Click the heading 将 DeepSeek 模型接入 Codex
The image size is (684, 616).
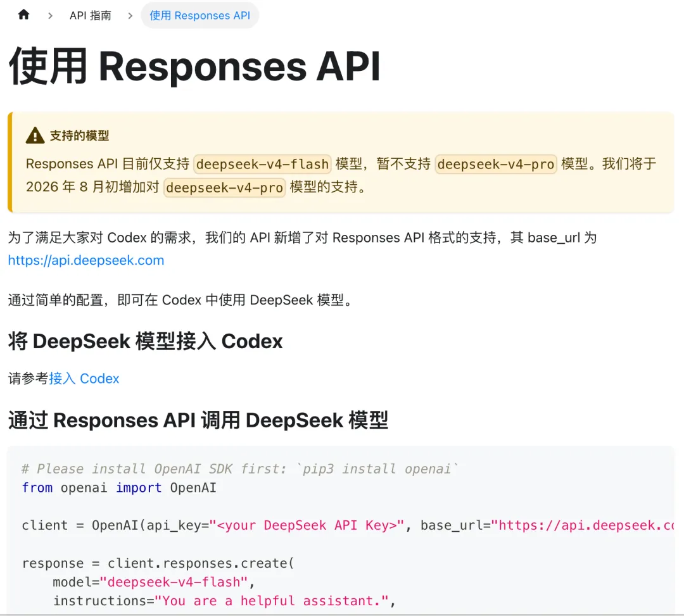tap(145, 341)
